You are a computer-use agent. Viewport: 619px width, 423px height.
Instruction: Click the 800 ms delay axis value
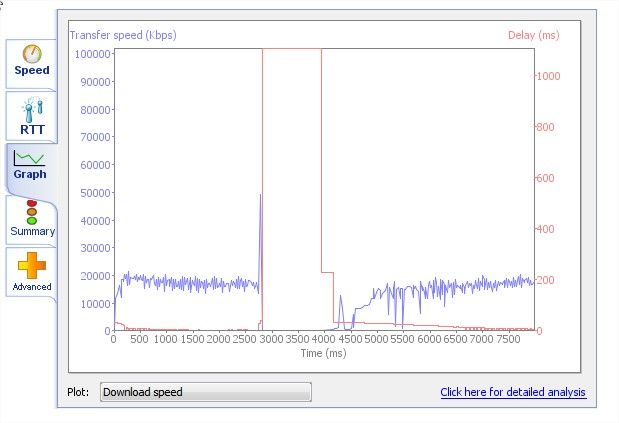coord(546,127)
